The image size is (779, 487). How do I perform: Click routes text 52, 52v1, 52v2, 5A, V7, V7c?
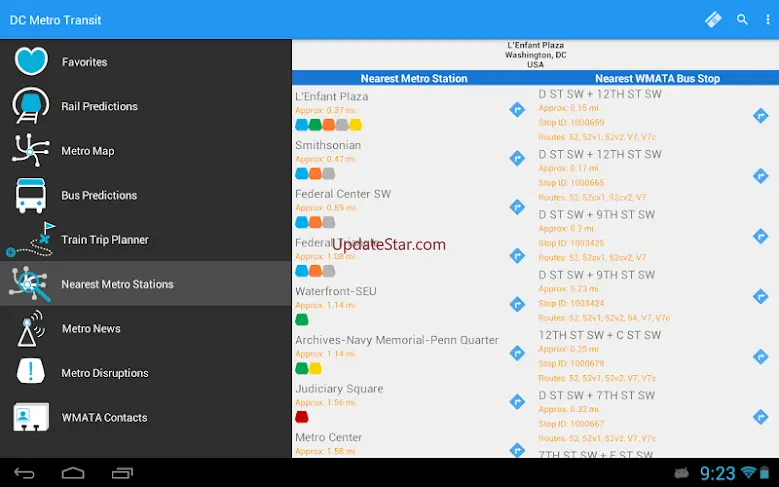[x=604, y=318]
